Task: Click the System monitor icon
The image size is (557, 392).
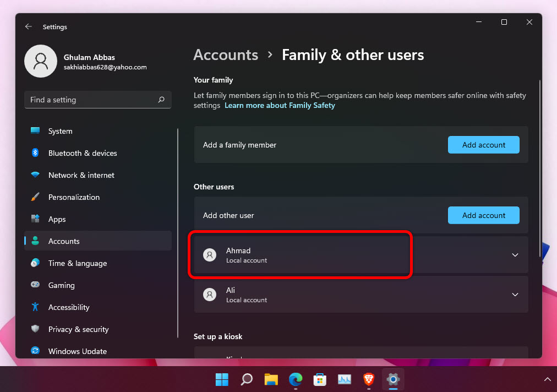Action: click(35, 131)
